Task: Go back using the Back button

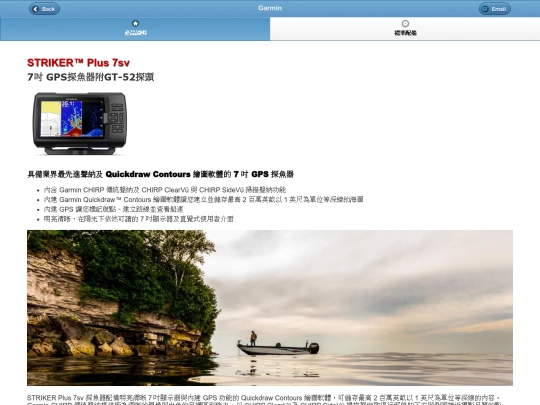Action: [44, 9]
